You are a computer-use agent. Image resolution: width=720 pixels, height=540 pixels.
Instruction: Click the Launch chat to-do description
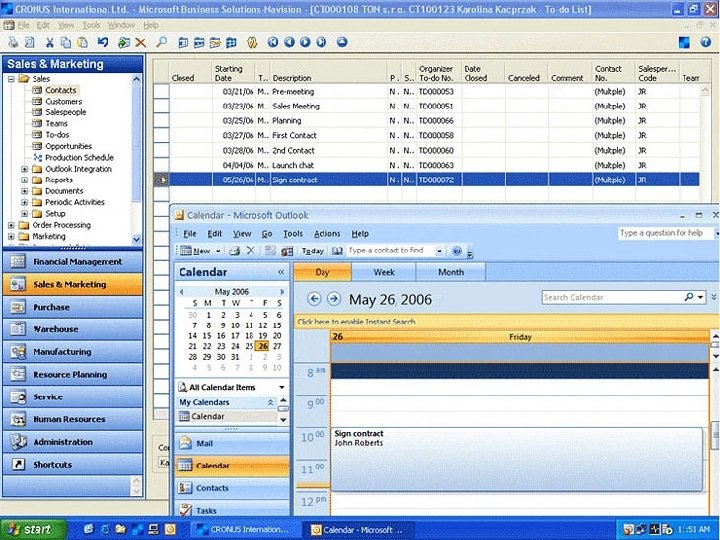click(x=292, y=165)
